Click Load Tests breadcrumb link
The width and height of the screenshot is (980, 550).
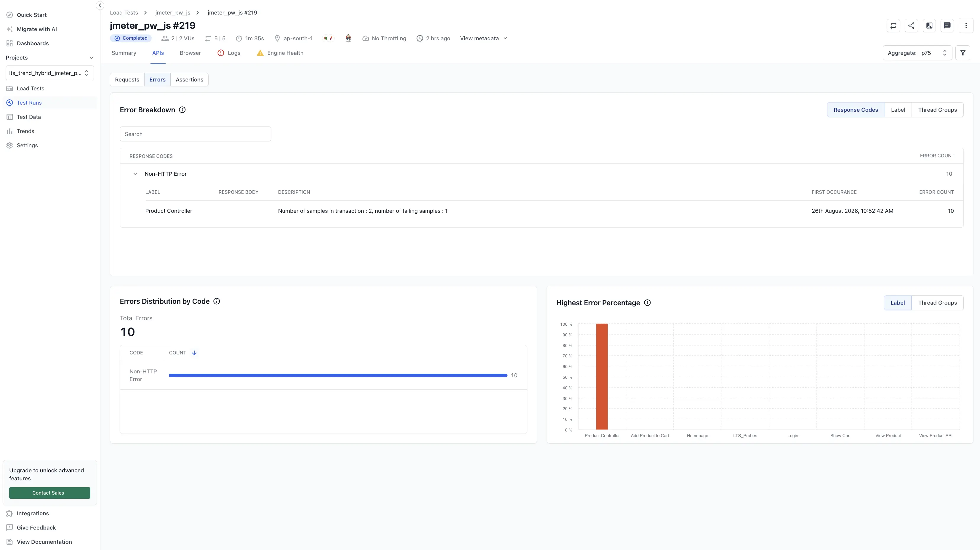(x=124, y=12)
